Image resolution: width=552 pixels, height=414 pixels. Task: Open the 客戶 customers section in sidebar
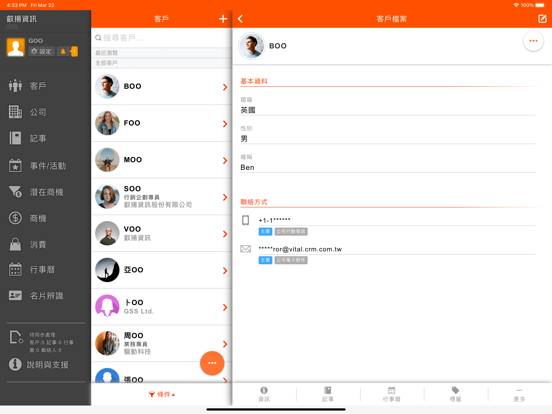27,86
